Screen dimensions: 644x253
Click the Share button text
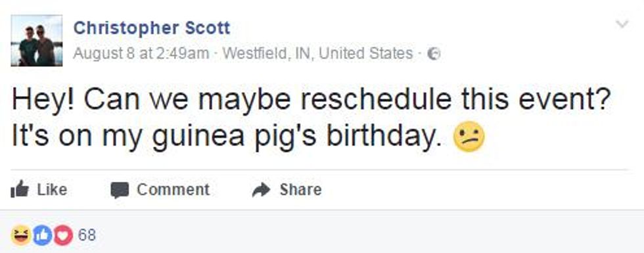(x=301, y=190)
